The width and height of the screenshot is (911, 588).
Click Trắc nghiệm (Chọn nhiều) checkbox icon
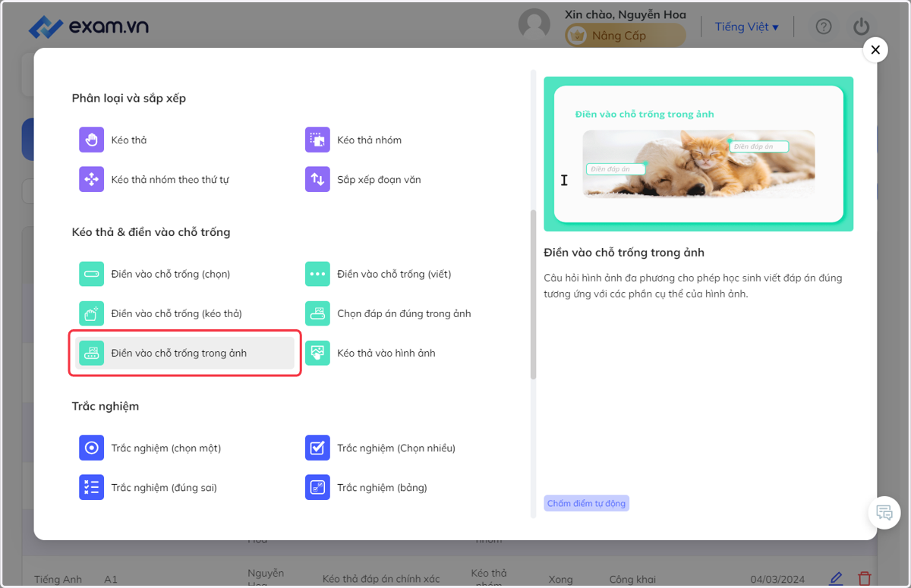pyautogui.click(x=317, y=448)
